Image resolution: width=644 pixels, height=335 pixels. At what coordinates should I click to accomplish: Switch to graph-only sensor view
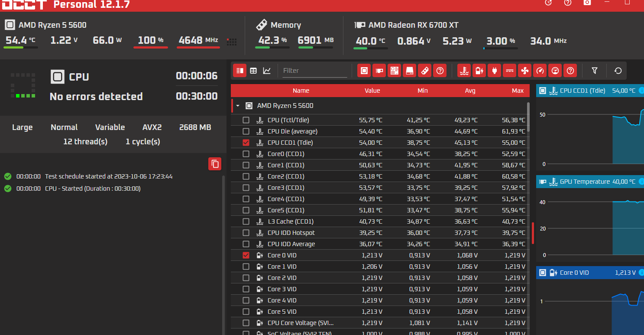pos(267,71)
